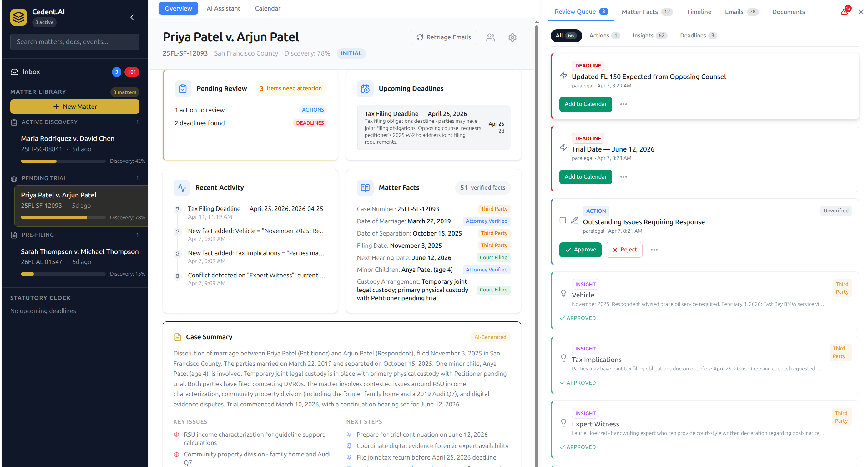Click the collaborators icon in the matter header

(490, 37)
